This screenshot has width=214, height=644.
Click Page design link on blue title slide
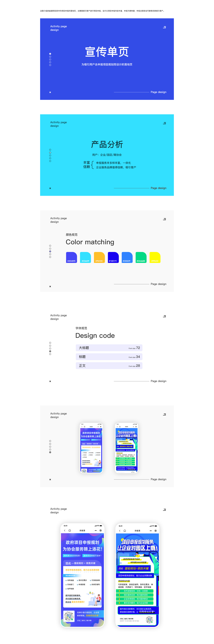point(158,92)
